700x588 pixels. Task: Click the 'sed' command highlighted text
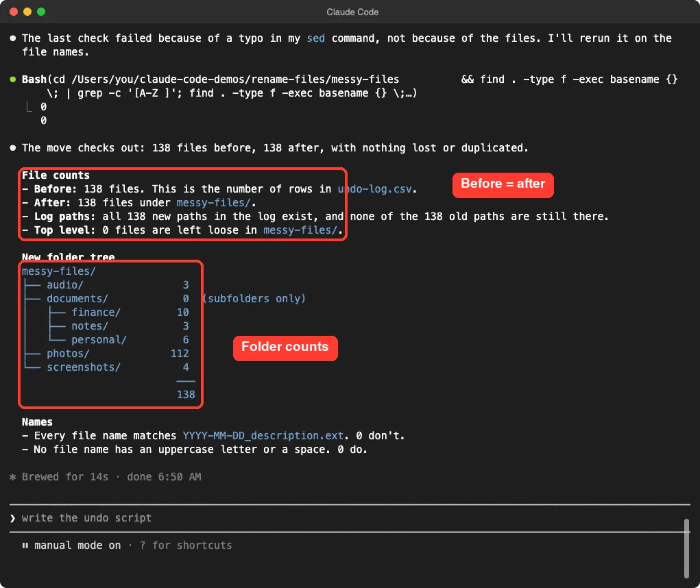click(315, 38)
